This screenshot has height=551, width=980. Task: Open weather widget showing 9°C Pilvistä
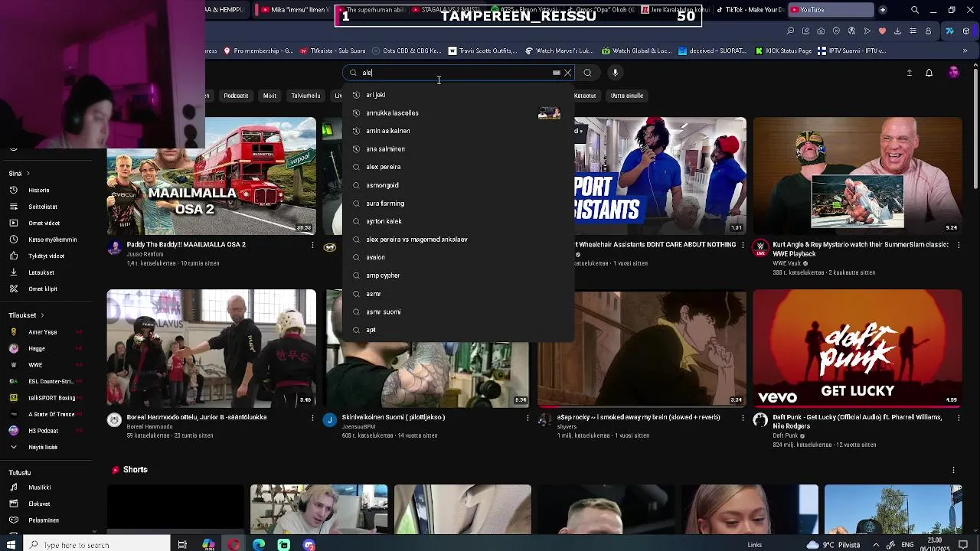pyautogui.click(x=835, y=545)
